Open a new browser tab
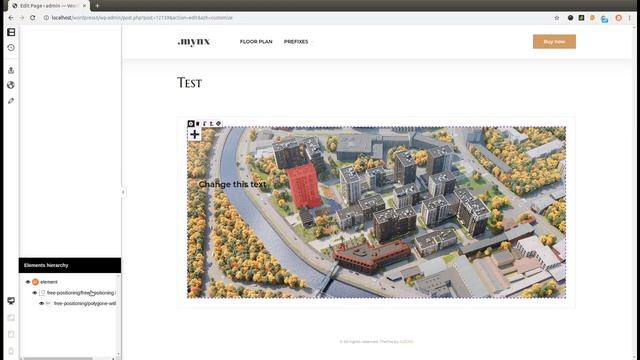Viewport: 640px width, 360px height. 97,6
